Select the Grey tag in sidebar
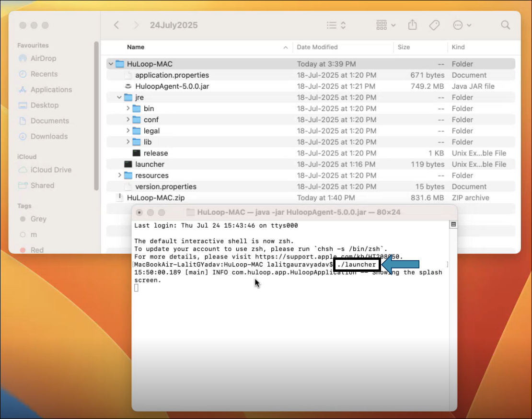The width and height of the screenshot is (532, 419). point(38,219)
